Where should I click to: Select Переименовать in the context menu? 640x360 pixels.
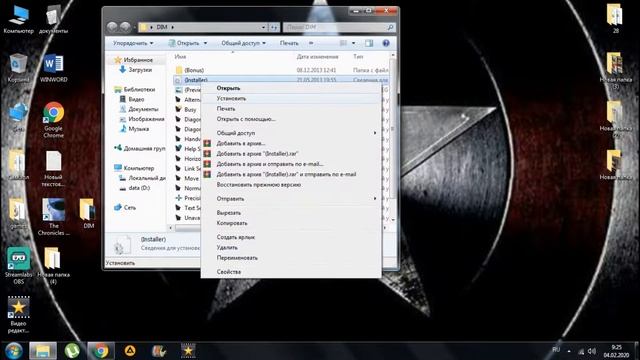[x=291, y=258]
